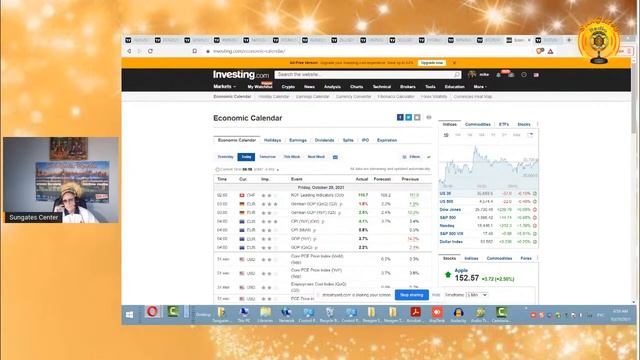Open the This PC taskbar shortcut

pyautogui.click(x=244, y=313)
